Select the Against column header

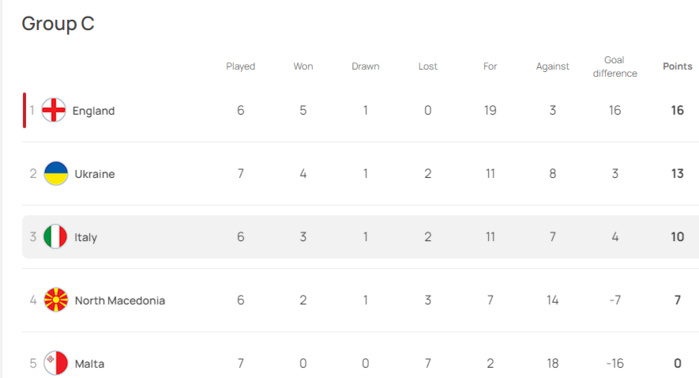tap(553, 66)
